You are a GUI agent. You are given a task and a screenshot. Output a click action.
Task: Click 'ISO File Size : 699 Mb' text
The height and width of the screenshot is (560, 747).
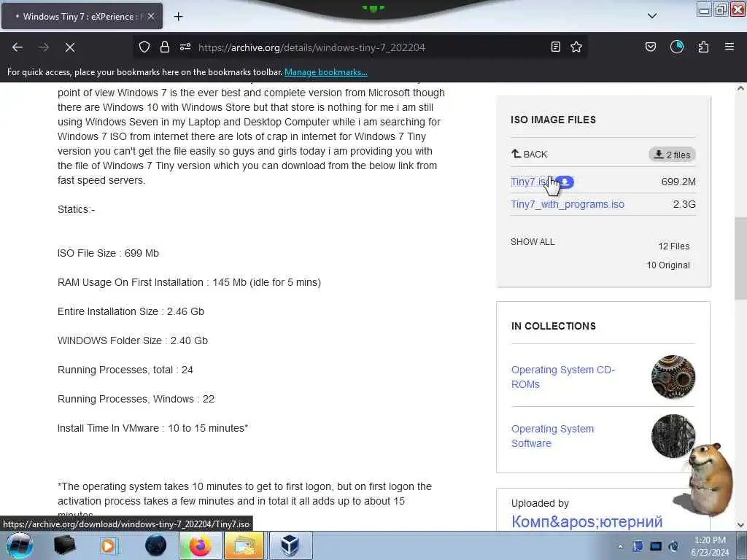108,253
